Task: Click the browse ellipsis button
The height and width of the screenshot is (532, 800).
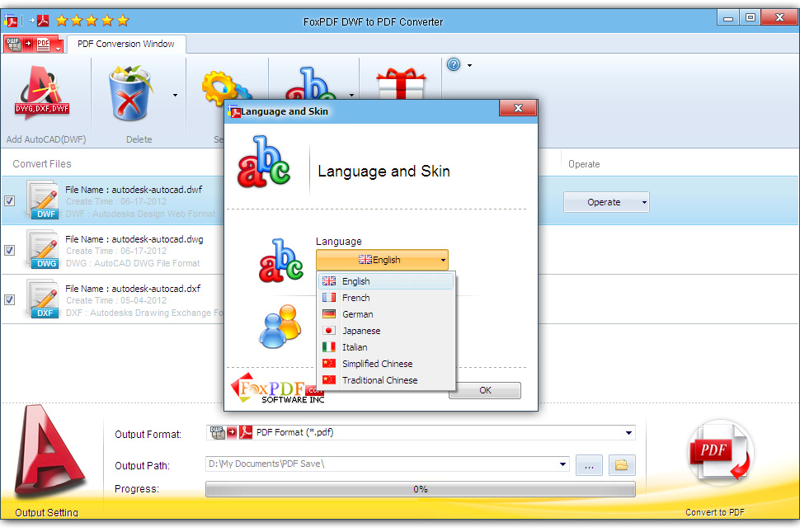Action: (590, 465)
